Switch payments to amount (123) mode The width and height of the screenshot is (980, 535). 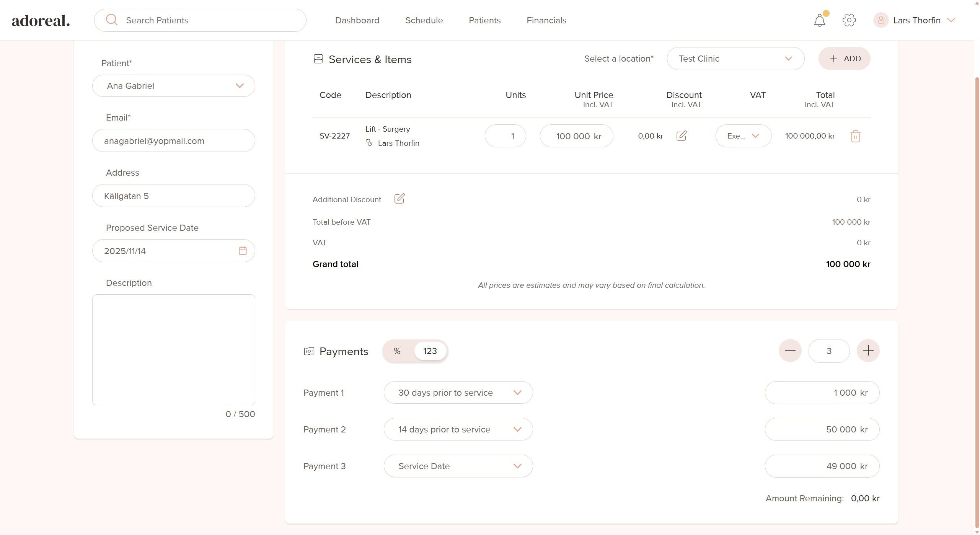point(430,351)
